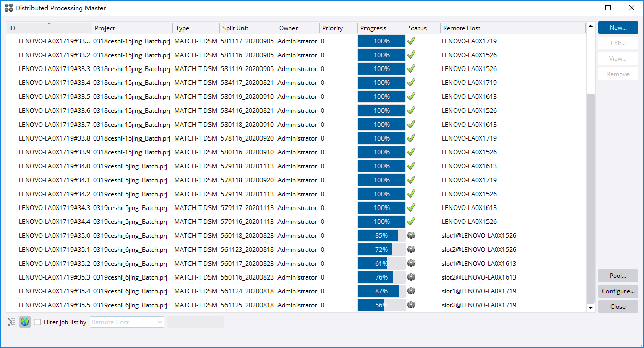Click gear status icon of job #35.0
Image resolution: width=644 pixels, height=348 pixels.
coord(411,235)
